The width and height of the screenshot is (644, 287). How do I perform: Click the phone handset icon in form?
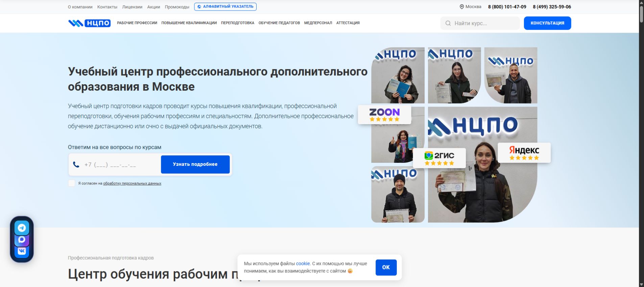coord(76,164)
